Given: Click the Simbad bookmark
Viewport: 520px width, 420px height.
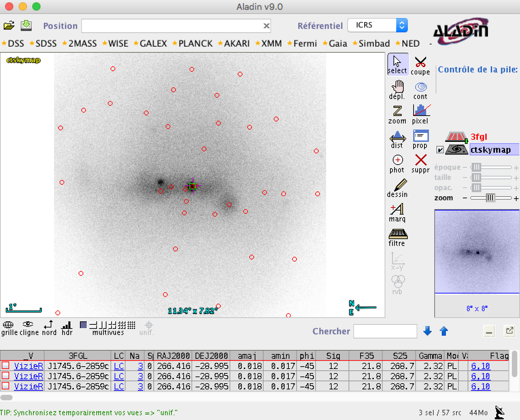Looking at the screenshot, I should [x=374, y=44].
